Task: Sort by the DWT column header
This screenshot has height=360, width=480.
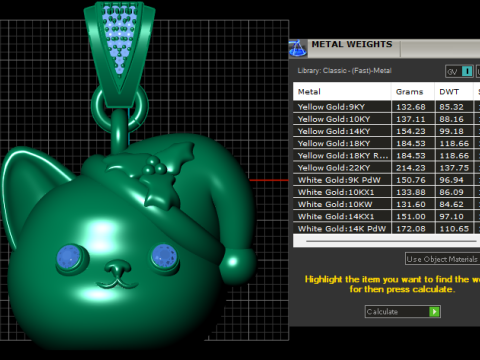Action: click(x=454, y=92)
